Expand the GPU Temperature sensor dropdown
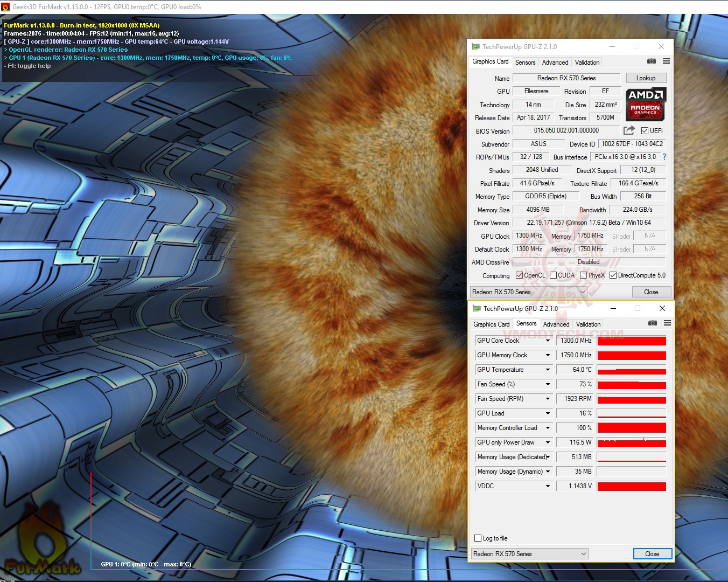Viewport: 728px width, 582px height. [548, 370]
